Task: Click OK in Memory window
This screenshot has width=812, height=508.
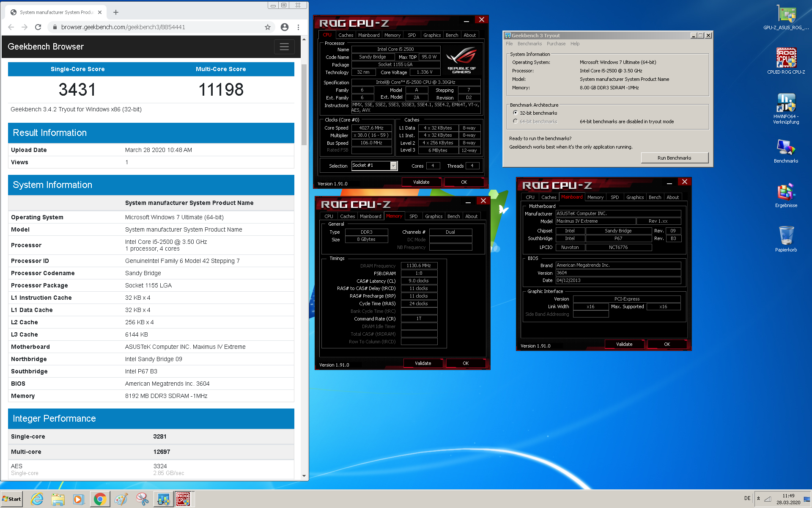Action: [466, 363]
